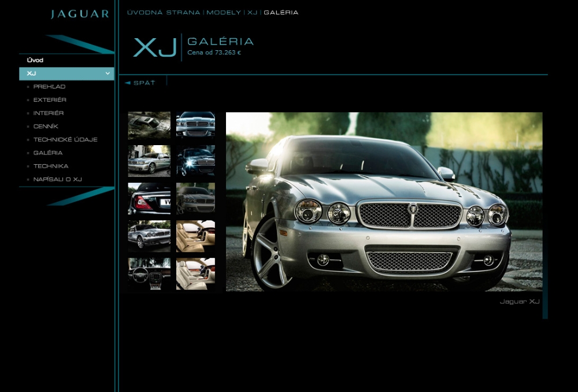
Task: Click the Modely breadcrumb link
Action: pos(224,13)
